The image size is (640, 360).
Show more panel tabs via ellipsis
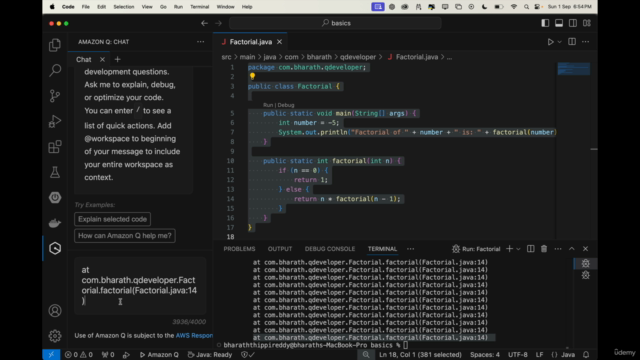point(410,249)
